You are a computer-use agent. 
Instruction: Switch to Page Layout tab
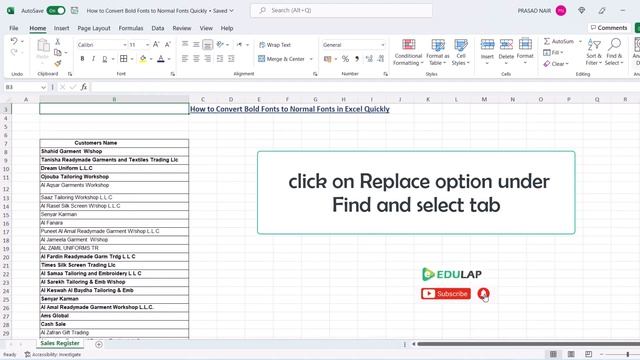coord(94,28)
